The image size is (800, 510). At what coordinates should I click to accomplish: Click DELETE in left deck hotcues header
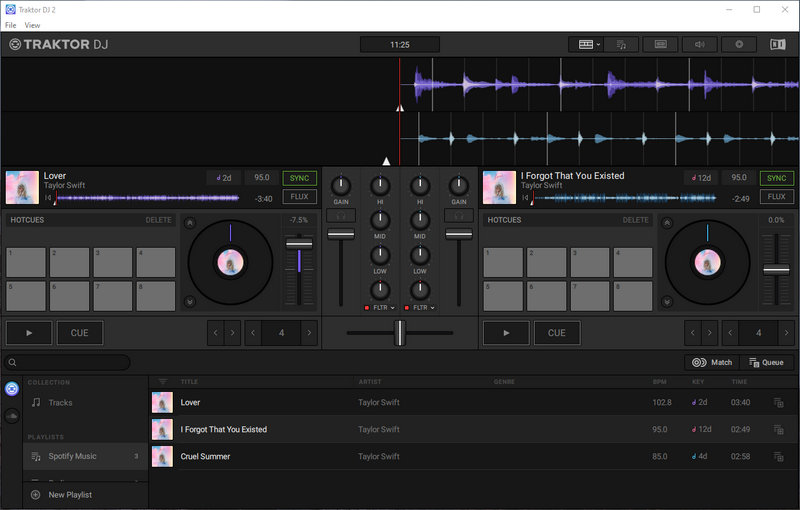pos(159,220)
